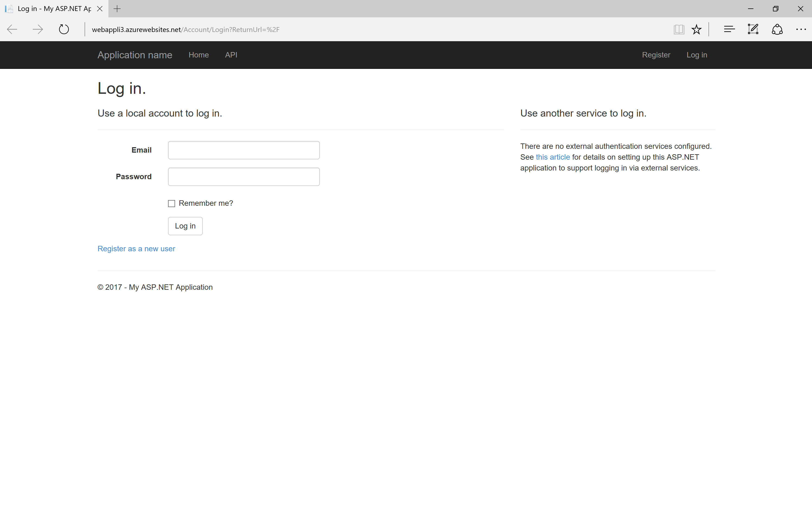Viewport: 812px width, 518px height.
Task: Close the browser window
Action: pyautogui.click(x=800, y=9)
